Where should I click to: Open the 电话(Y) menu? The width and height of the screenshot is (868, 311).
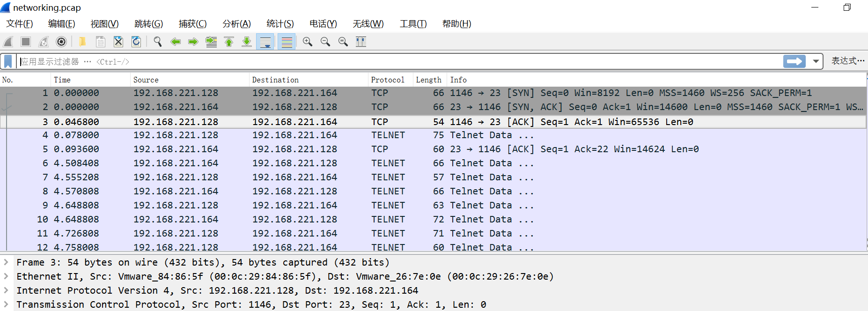[323, 24]
